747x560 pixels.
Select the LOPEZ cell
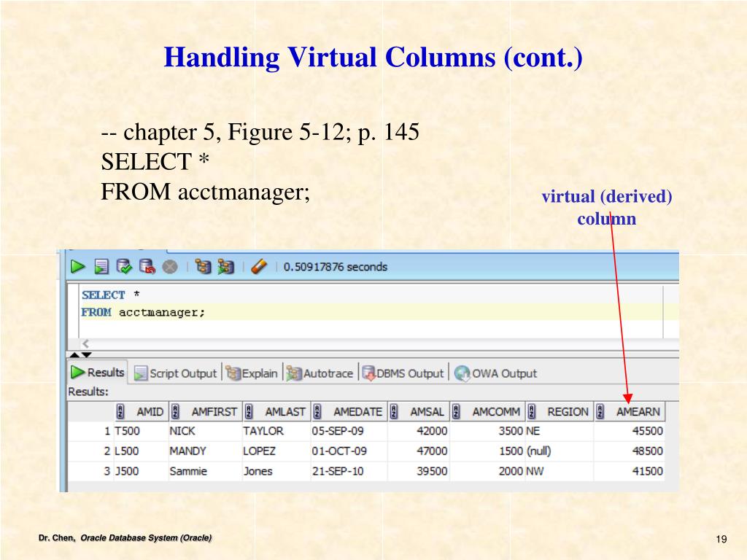tap(276, 451)
